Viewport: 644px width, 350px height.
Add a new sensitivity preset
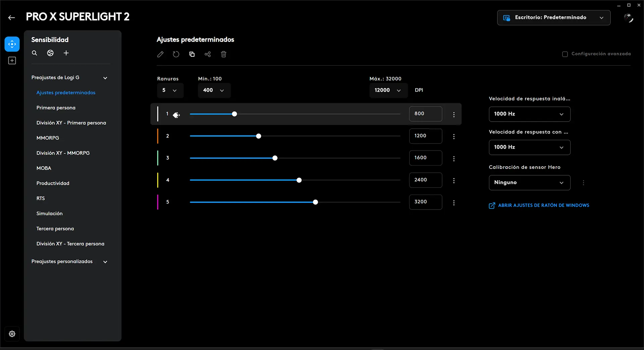pyautogui.click(x=66, y=53)
